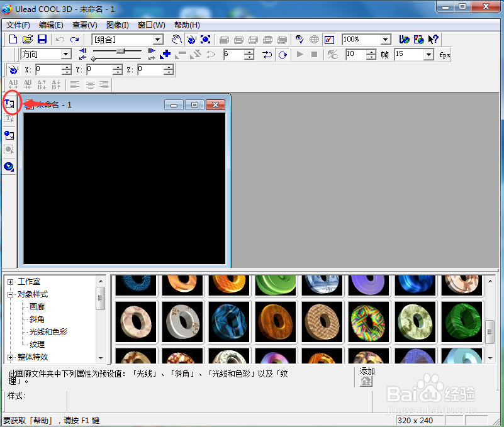Viewport: 504px width, 427px height.
Task: Open the 帮助(H) menu
Action: (187, 25)
